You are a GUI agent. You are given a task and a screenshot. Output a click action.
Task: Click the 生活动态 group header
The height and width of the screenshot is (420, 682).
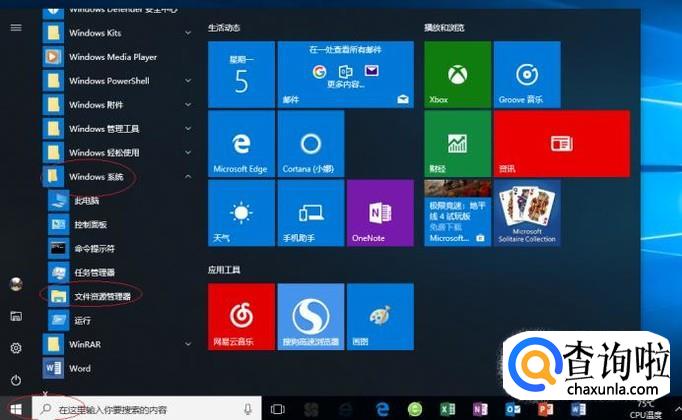[x=224, y=28]
